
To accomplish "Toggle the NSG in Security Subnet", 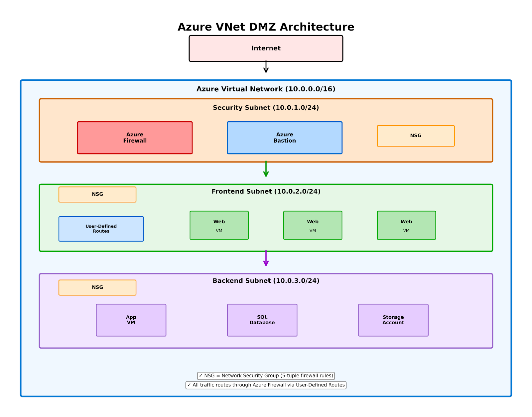I will pos(416,136).
